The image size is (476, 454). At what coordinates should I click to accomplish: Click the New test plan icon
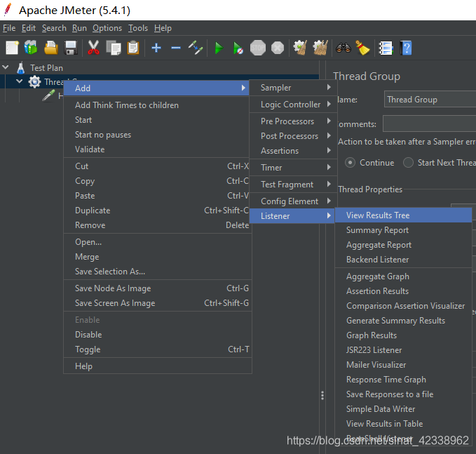coord(12,48)
